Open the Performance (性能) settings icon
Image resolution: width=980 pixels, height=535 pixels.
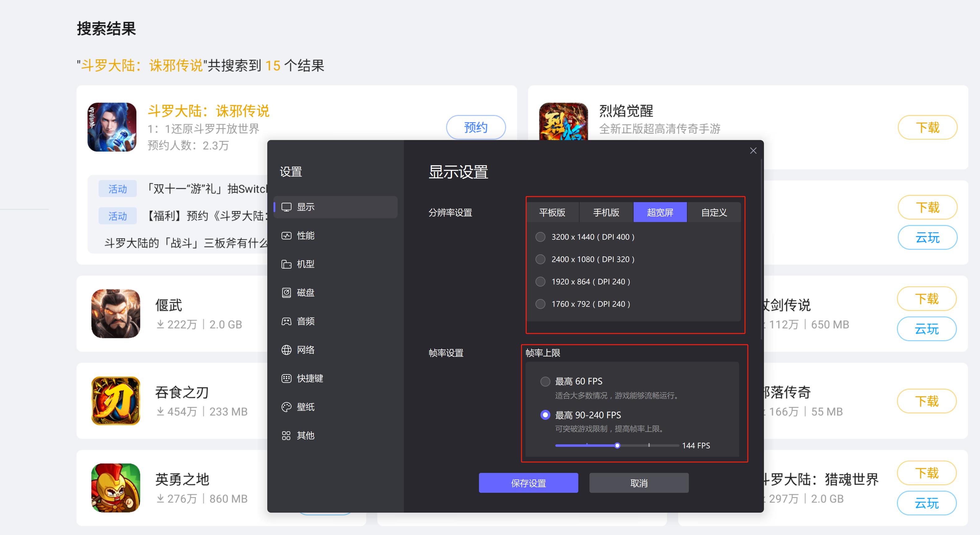(286, 236)
